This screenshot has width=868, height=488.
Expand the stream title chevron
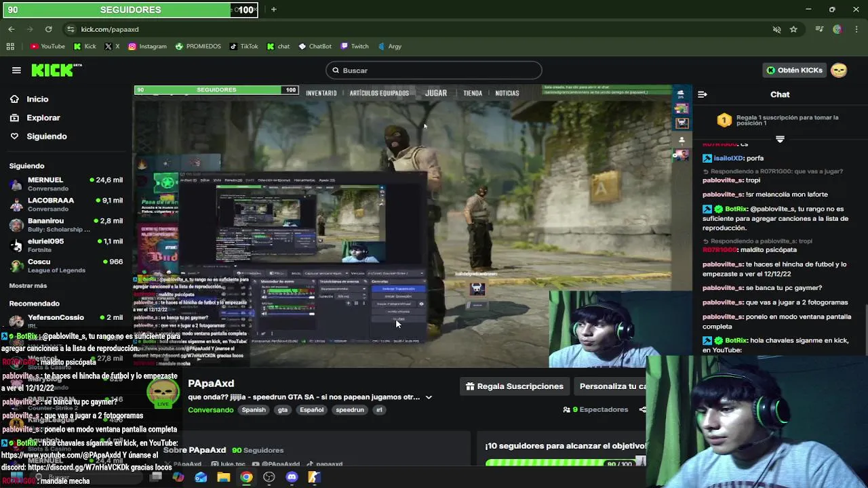click(x=429, y=397)
